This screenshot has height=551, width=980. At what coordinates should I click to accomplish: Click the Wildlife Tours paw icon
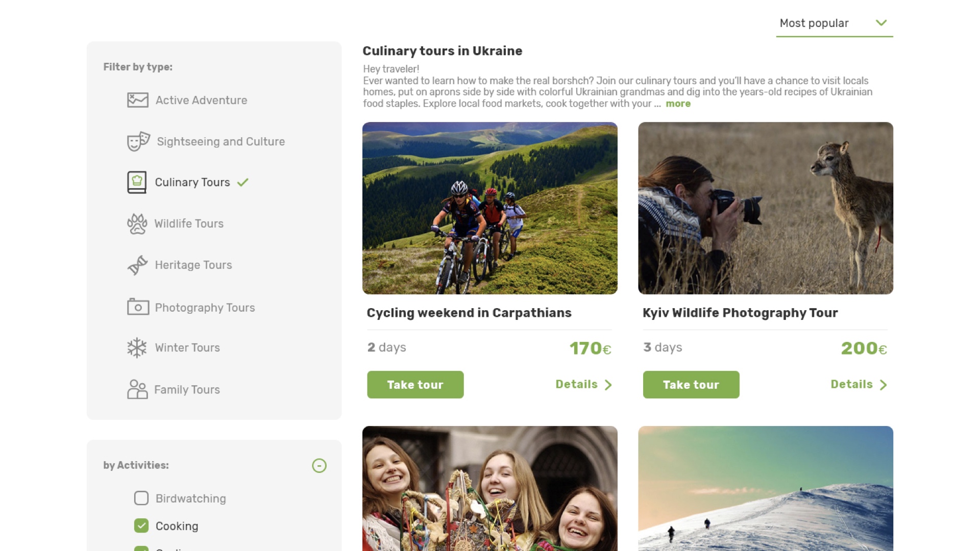tap(137, 224)
